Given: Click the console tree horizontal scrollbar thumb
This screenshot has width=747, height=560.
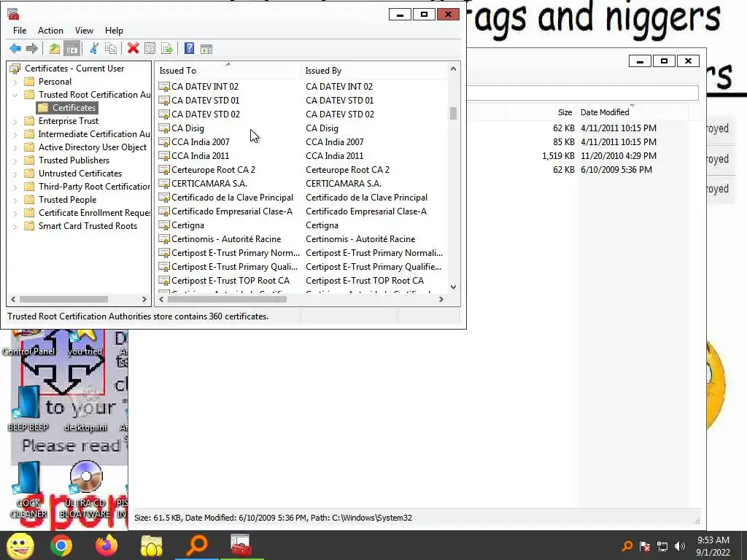Looking at the screenshot, I should click(x=63, y=299).
